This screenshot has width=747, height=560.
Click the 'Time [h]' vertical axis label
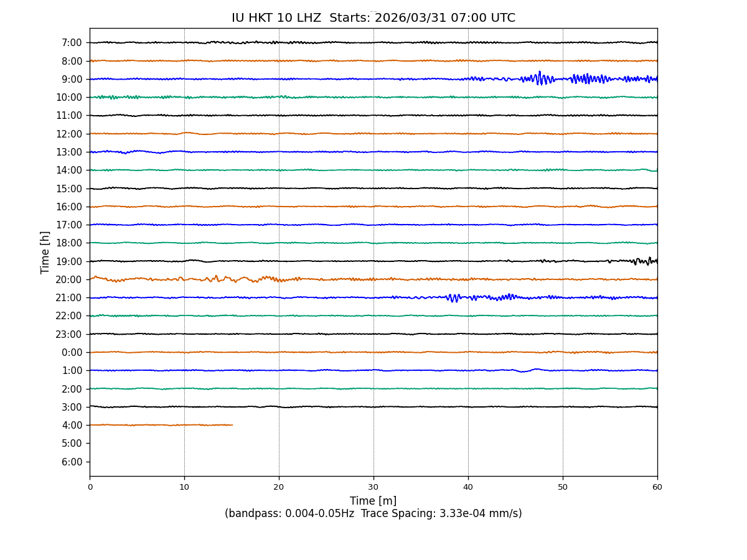[x=45, y=252]
